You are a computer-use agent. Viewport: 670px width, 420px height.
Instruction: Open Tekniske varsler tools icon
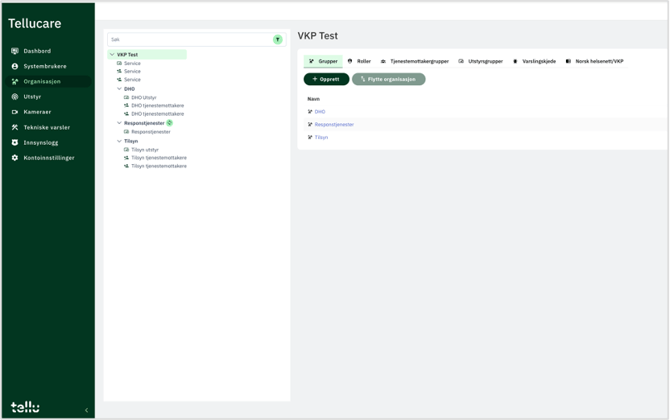pyautogui.click(x=15, y=127)
